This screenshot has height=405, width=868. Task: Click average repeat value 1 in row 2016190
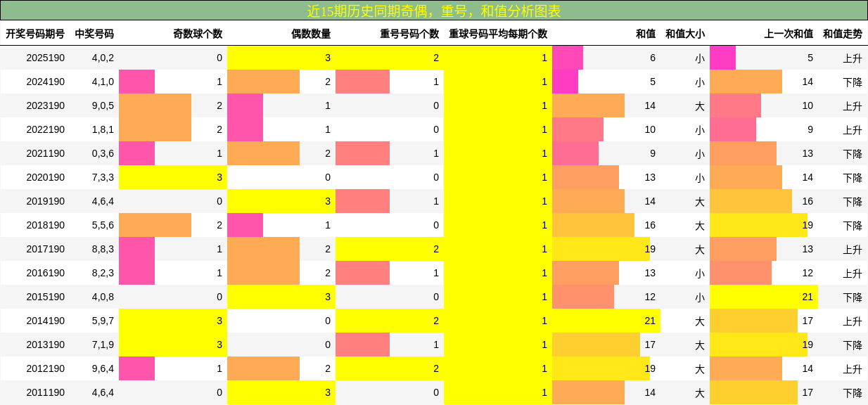(544, 273)
